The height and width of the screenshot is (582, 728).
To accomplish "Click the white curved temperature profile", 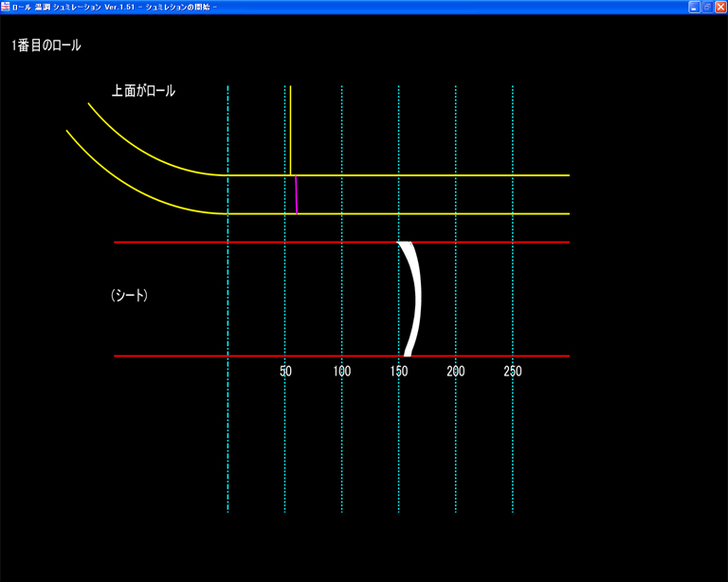I will pyautogui.click(x=417, y=299).
